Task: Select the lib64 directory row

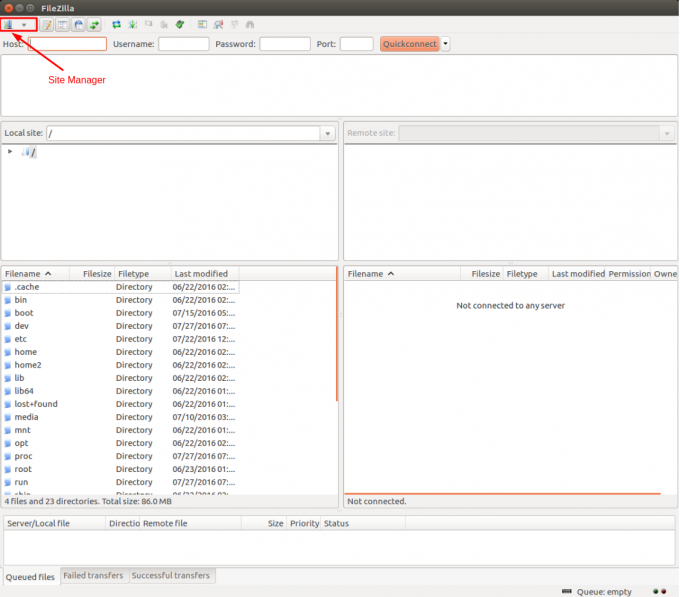Action: click(121, 391)
